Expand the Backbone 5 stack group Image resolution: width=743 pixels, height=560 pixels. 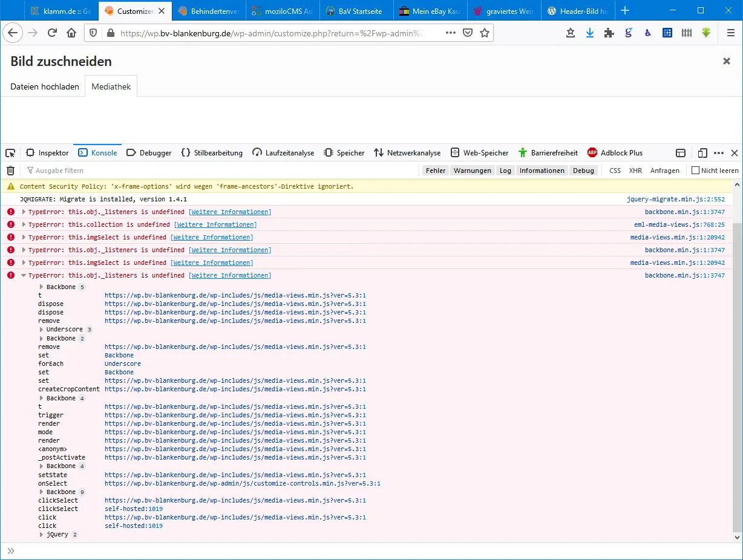pos(42,287)
